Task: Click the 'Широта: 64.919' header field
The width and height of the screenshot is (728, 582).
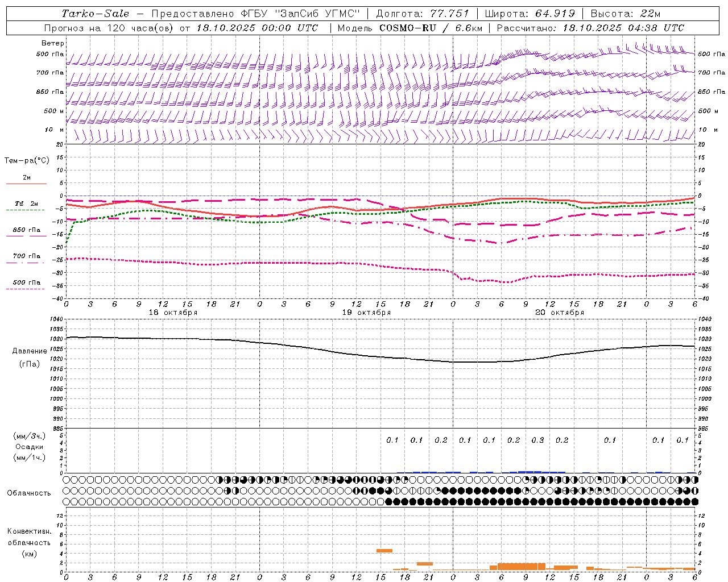Action: click(x=530, y=14)
